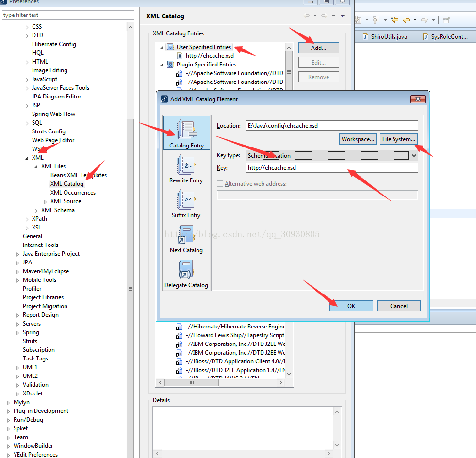
Task: Click the File System... button
Action: (398, 139)
